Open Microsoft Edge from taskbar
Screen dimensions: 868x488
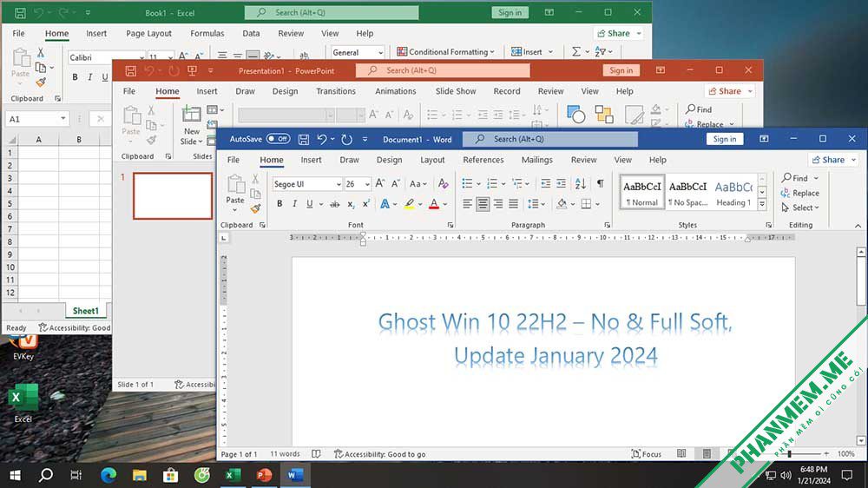tap(108, 475)
